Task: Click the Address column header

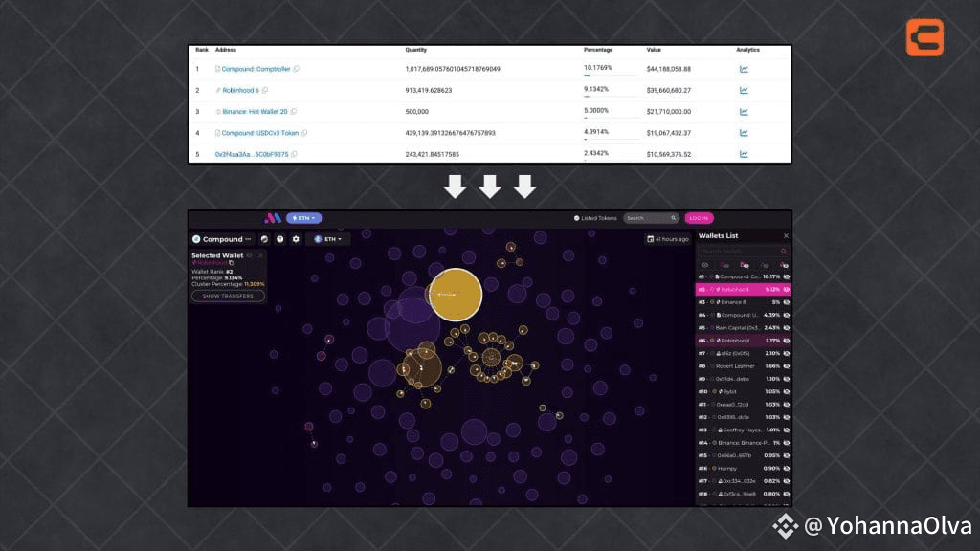Action: [226, 50]
